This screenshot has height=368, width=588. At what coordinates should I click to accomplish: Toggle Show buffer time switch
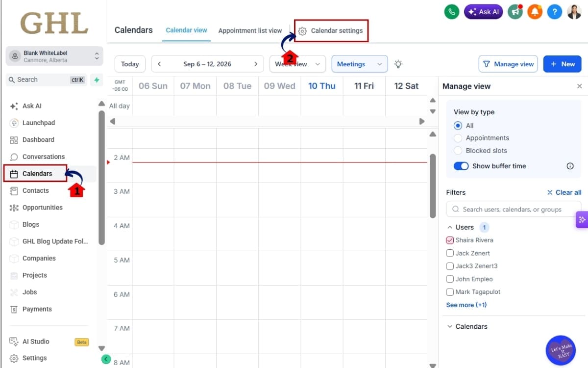click(461, 166)
